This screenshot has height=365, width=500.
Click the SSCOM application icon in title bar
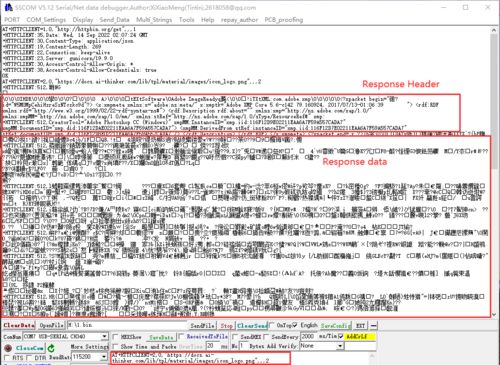pos(8,7)
